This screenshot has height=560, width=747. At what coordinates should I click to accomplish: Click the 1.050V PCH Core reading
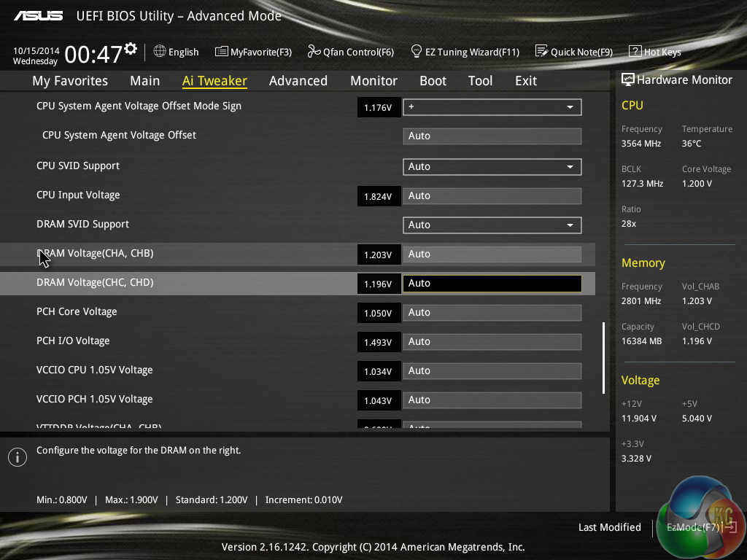(x=379, y=313)
